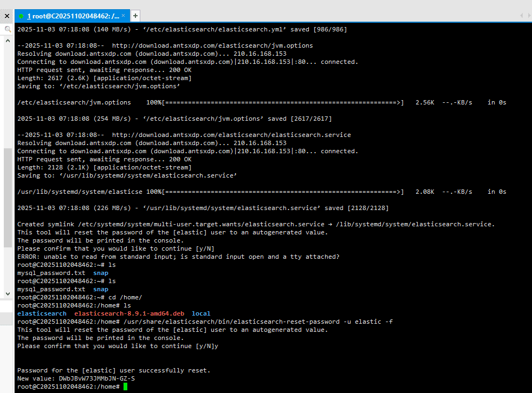Image resolution: width=532 pixels, height=393 pixels.
Task: Click the scroll up arrow in the left sidebar
Action: pyautogui.click(x=8, y=41)
